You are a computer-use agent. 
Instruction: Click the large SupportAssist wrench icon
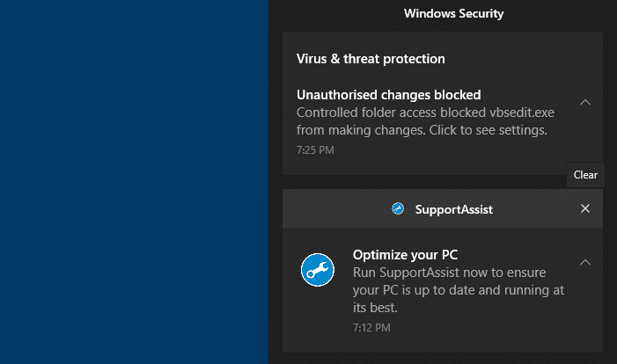(x=318, y=270)
